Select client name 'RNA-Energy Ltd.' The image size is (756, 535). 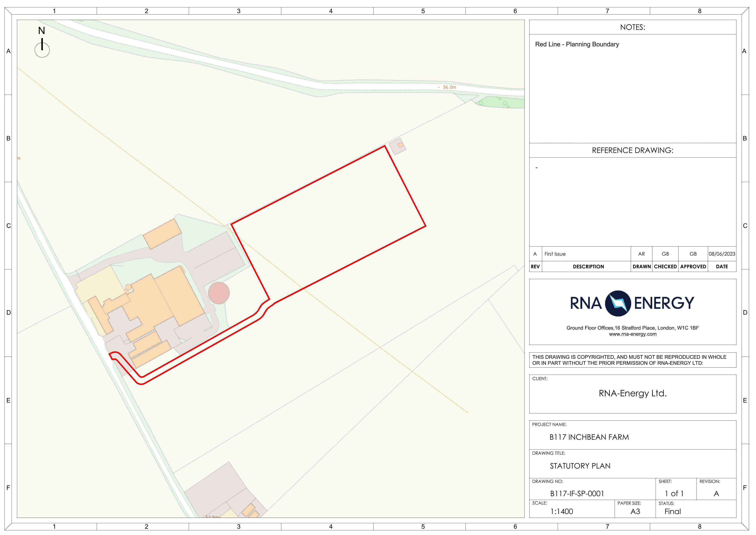[x=633, y=393]
